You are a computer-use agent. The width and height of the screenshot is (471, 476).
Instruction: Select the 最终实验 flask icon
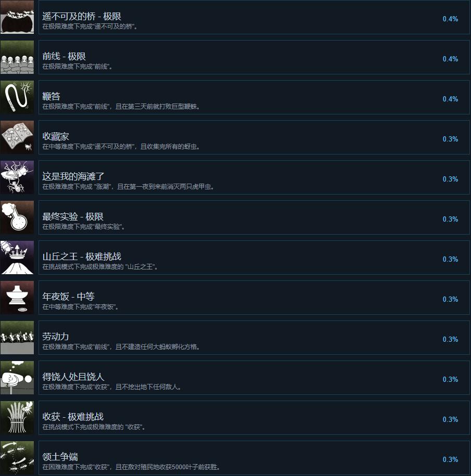pyautogui.click(x=17, y=217)
